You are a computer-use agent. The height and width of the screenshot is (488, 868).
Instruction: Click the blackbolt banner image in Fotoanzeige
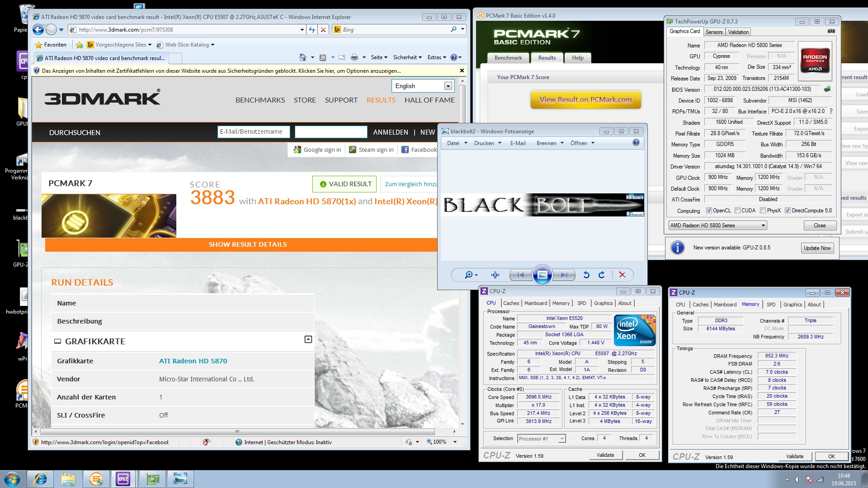point(542,205)
